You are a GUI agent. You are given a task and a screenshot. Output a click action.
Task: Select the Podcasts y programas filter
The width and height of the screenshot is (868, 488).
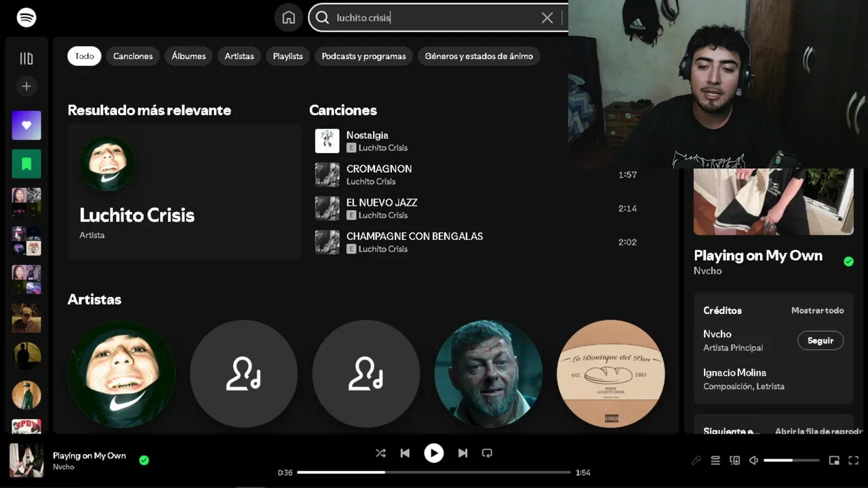point(363,56)
